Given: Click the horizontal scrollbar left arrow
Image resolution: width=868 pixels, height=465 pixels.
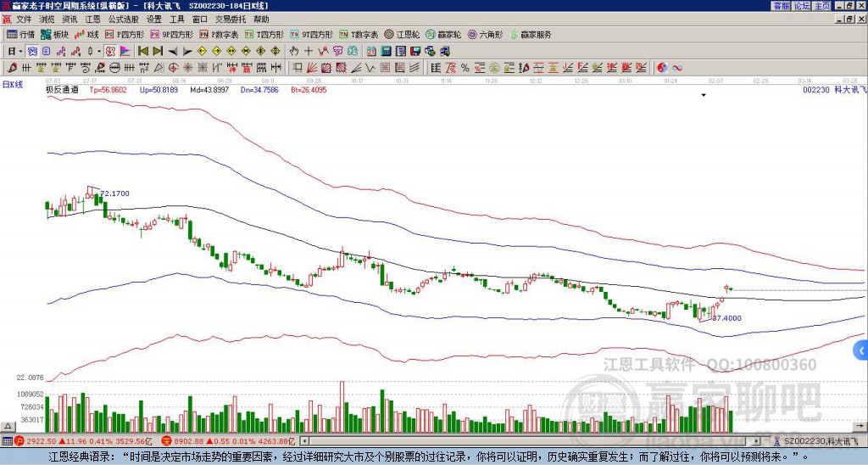Looking at the screenshot, I should [x=304, y=441].
